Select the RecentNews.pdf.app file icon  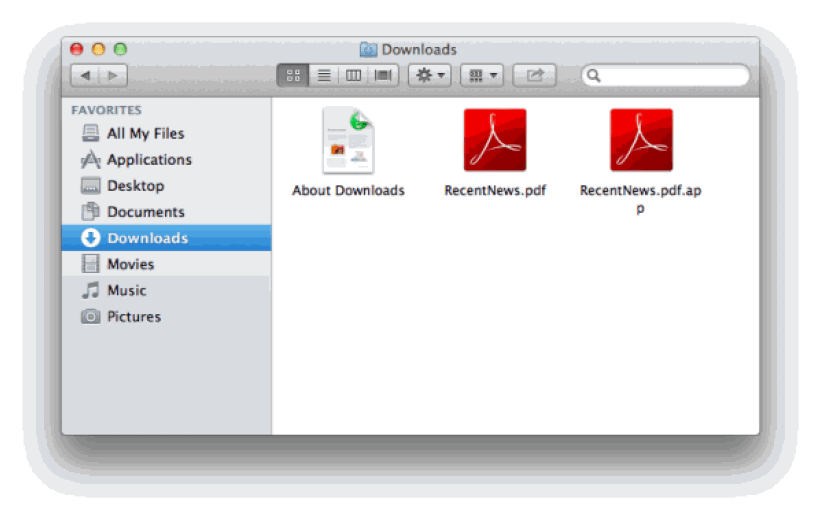tap(641, 140)
